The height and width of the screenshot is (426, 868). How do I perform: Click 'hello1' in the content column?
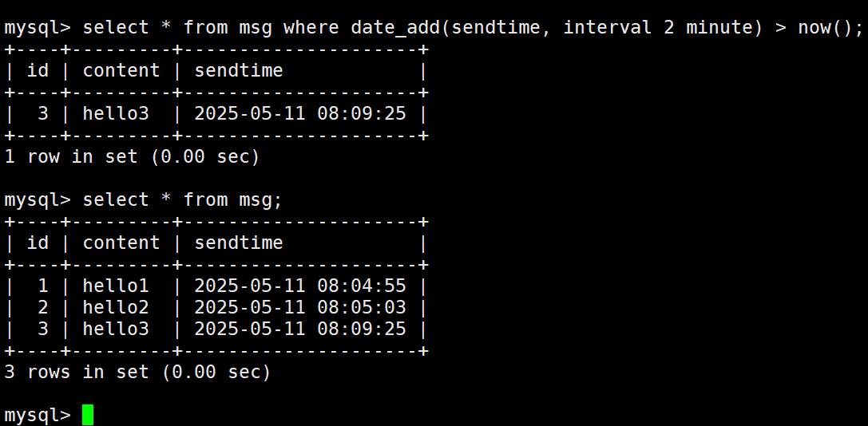pyautogui.click(x=116, y=286)
